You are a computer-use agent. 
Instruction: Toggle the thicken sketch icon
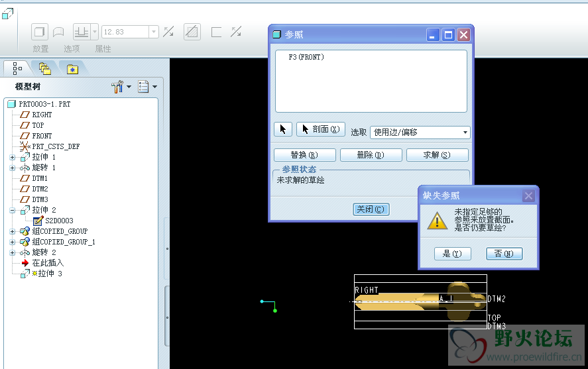(216, 32)
